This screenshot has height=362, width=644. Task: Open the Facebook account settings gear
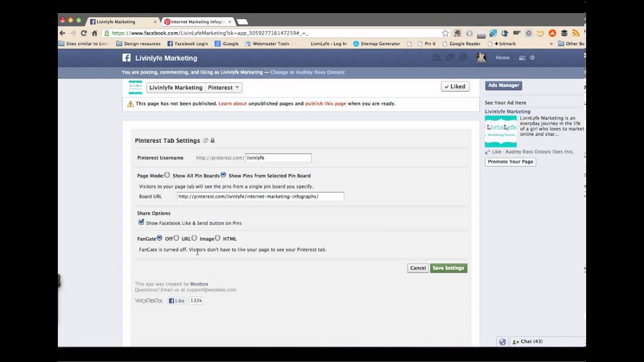[532, 58]
